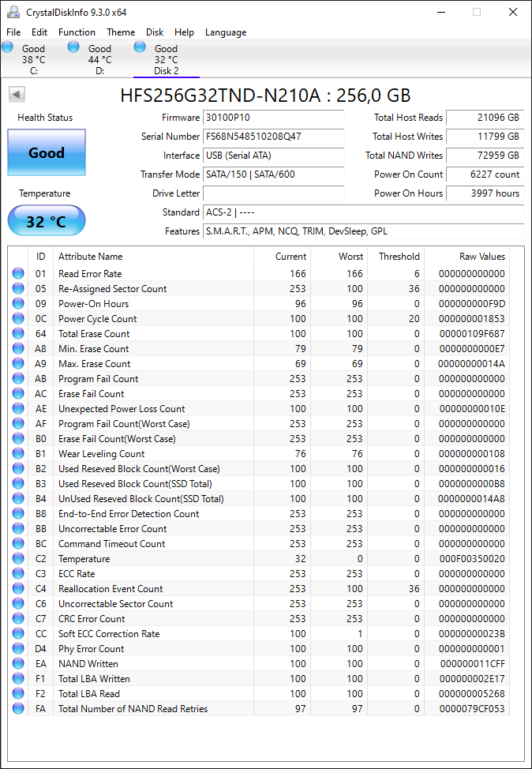Click status orb of Total Erase Count row

[x=18, y=333]
